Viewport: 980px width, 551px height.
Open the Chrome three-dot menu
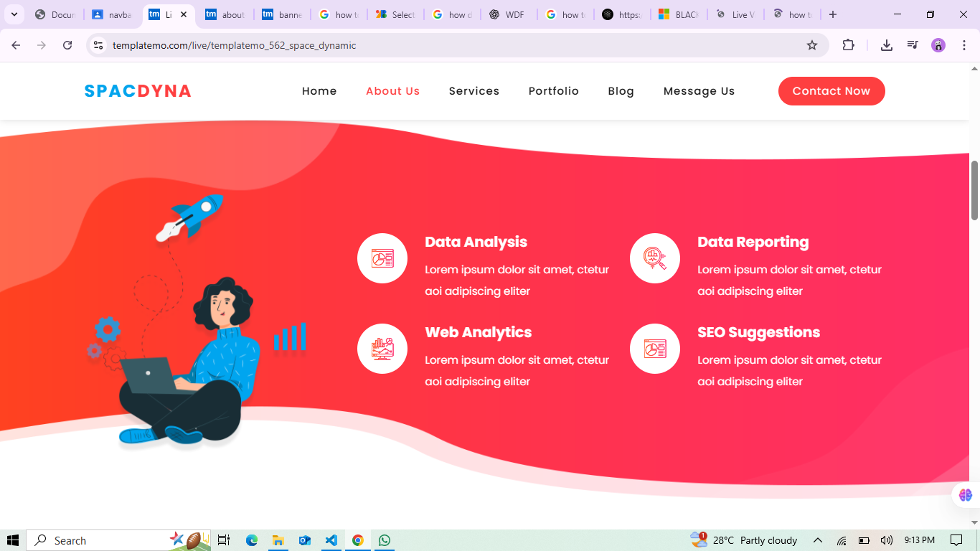pos(964,45)
